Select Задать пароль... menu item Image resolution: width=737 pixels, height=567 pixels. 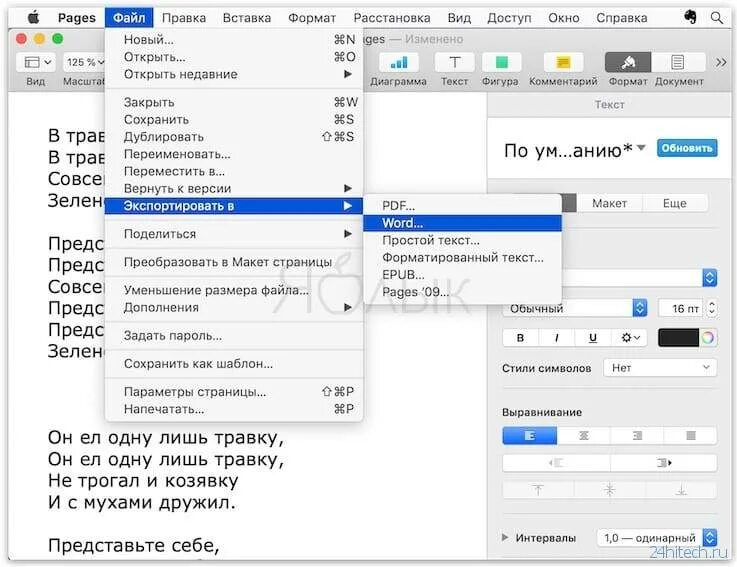[234, 336]
